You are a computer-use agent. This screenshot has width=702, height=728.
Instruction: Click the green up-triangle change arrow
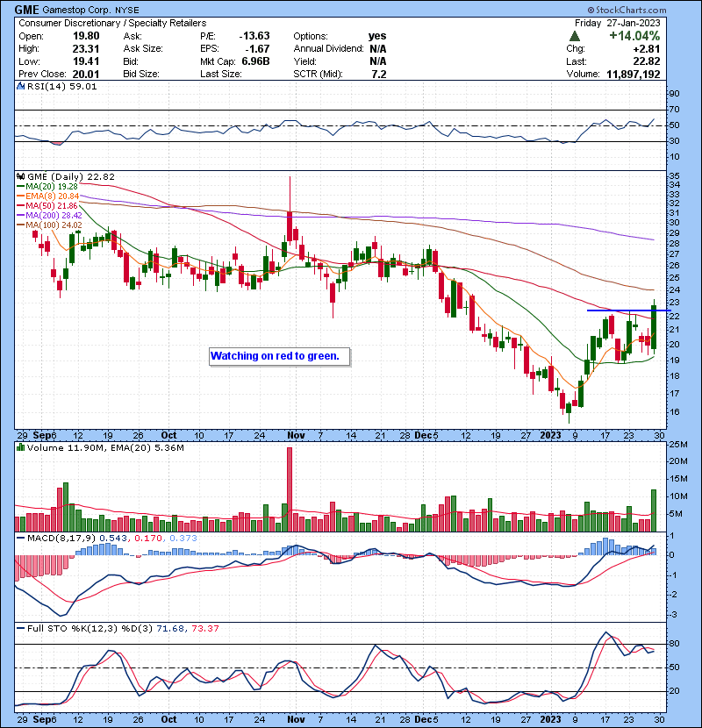[575, 36]
